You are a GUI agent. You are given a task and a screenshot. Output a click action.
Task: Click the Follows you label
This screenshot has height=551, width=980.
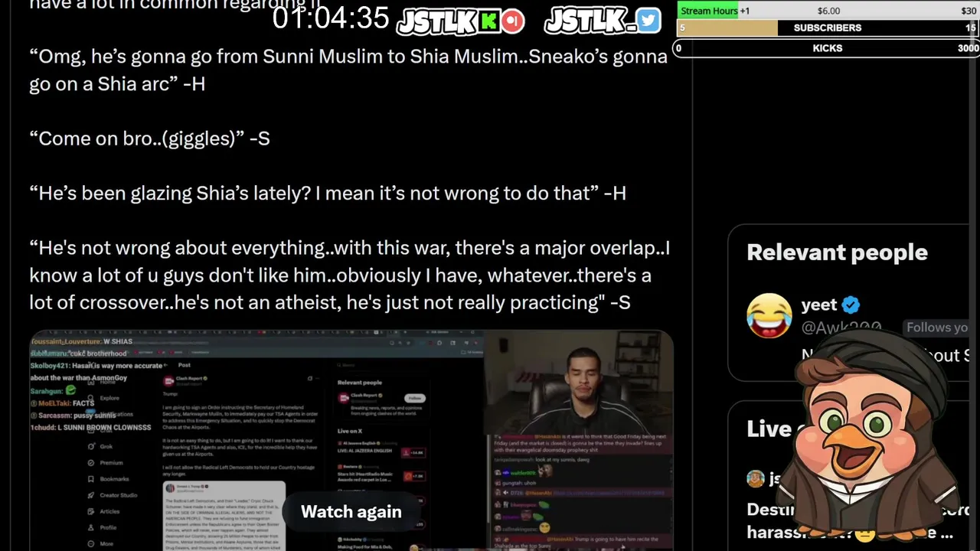click(x=937, y=328)
